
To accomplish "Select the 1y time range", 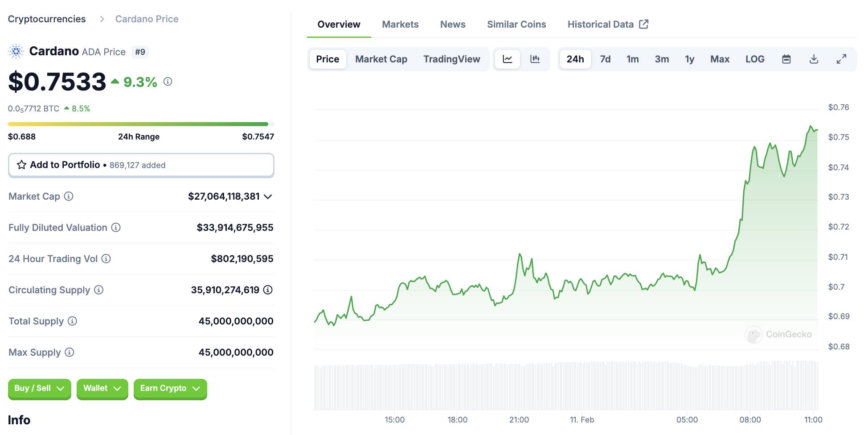I will 689,59.
